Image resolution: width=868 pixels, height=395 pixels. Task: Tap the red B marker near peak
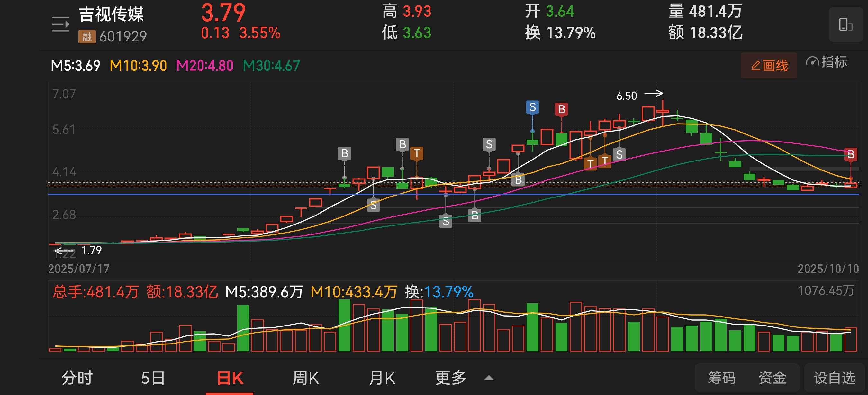coord(561,109)
